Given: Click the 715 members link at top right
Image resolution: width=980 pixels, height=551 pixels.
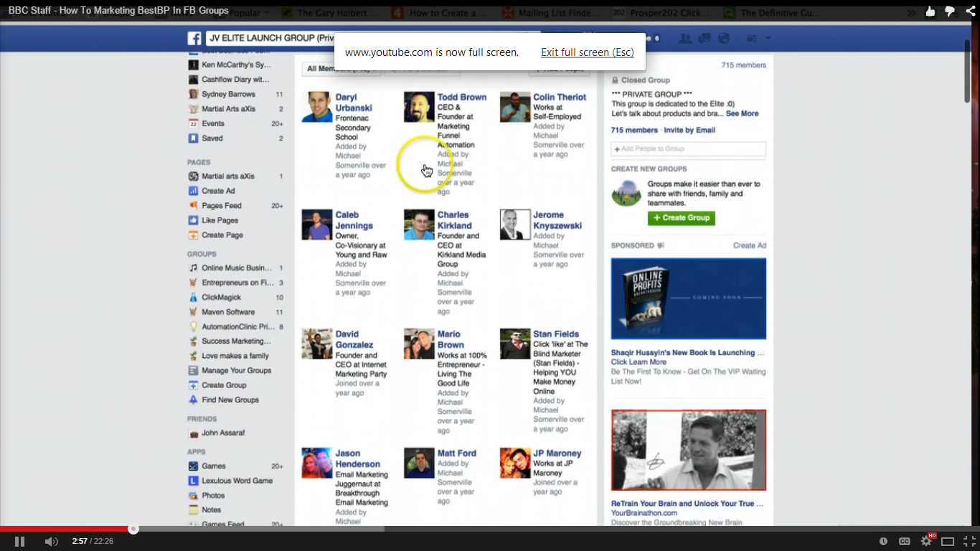Looking at the screenshot, I should click(744, 65).
